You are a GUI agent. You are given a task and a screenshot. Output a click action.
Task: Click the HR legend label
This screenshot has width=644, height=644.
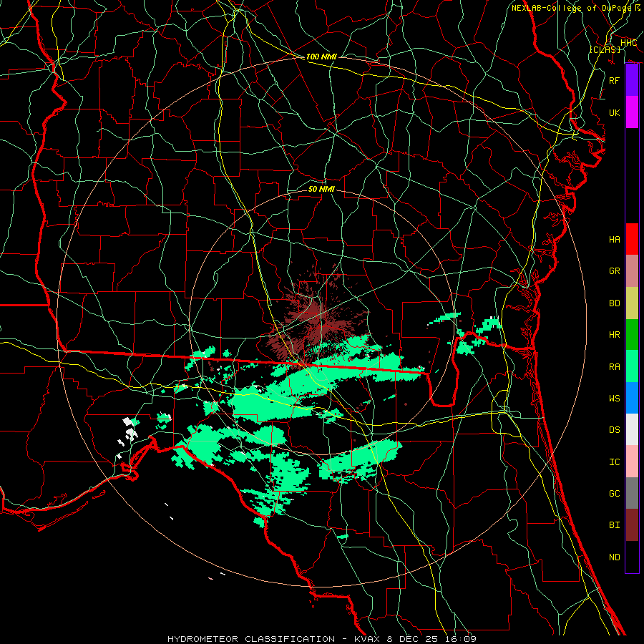click(x=615, y=335)
